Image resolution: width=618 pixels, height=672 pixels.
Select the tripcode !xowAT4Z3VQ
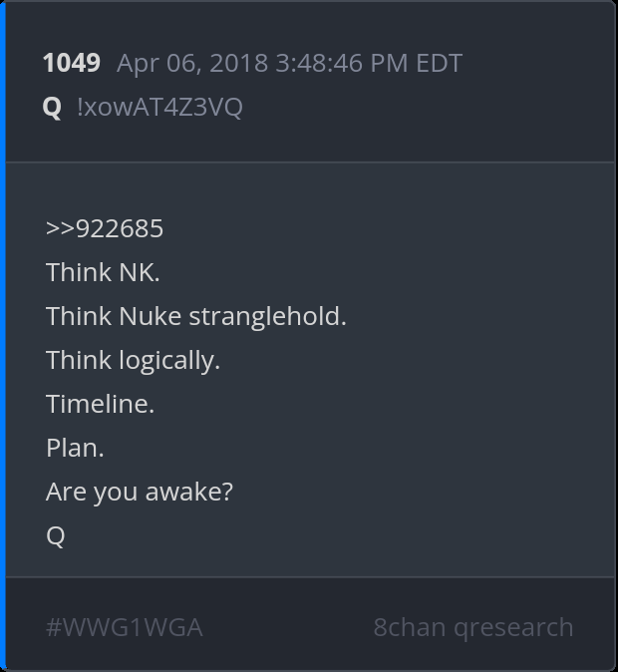[x=159, y=107]
